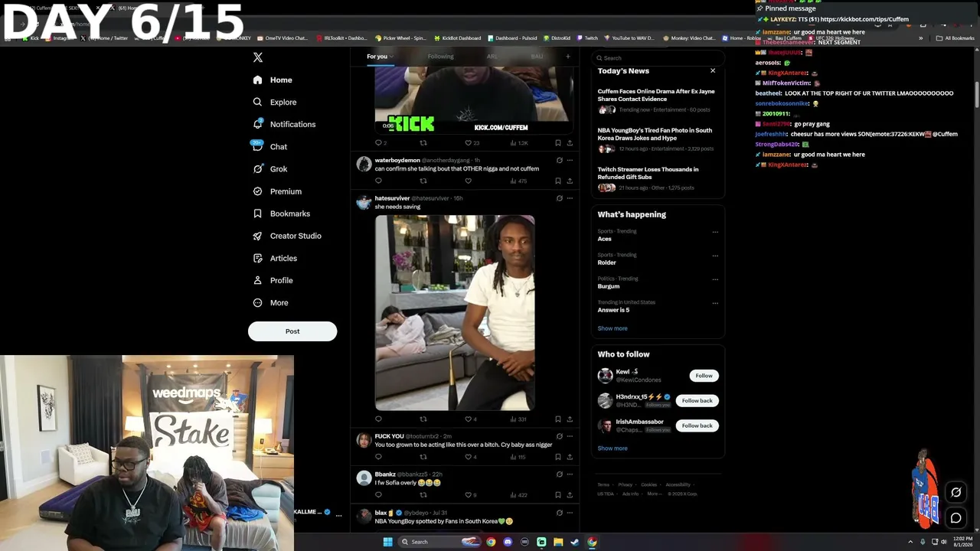Open Bookmarks in the sidebar

coord(281,214)
